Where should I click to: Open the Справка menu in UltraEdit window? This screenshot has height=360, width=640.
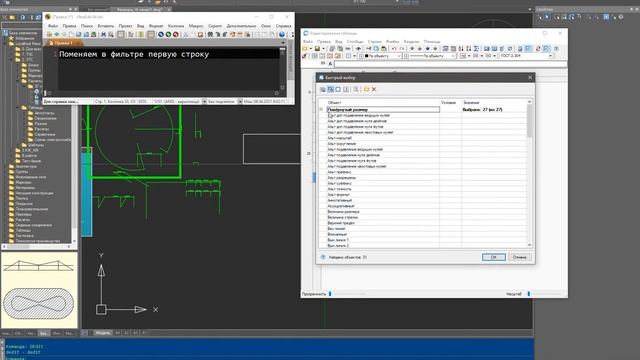click(x=283, y=26)
